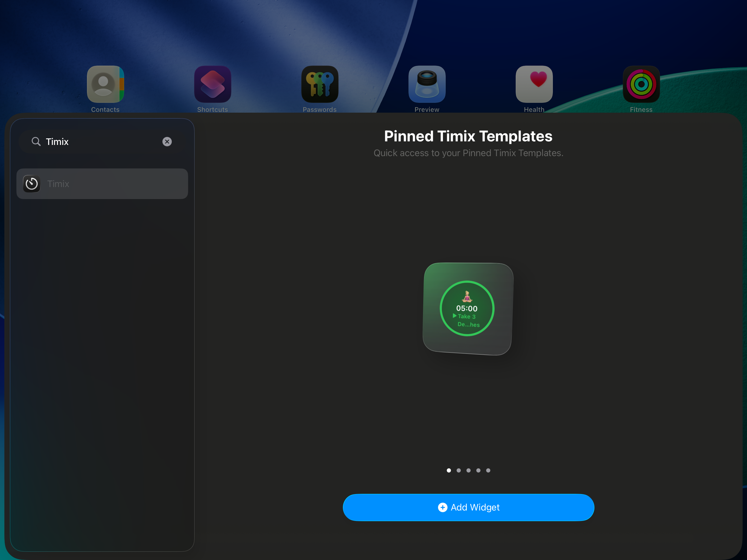Open the Fitness app icon
This screenshot has height=560, width=747.
click(x=641, y=84)
